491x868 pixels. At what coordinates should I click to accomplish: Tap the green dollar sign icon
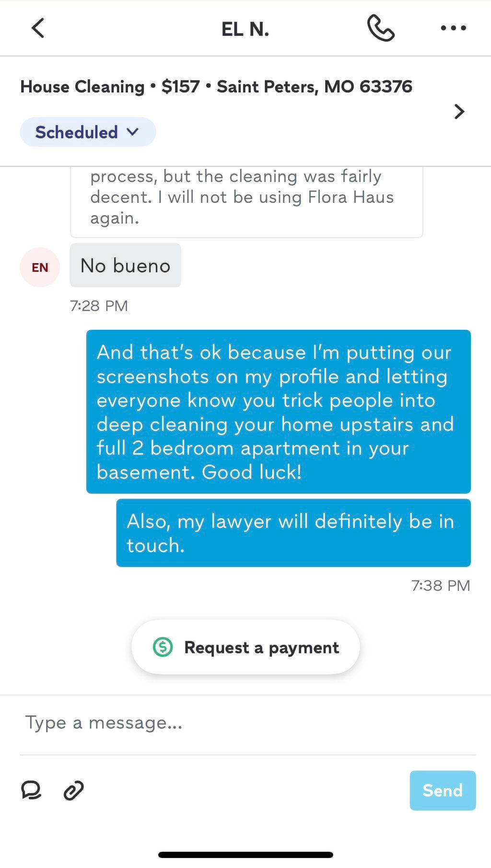[x=163, y=647]
